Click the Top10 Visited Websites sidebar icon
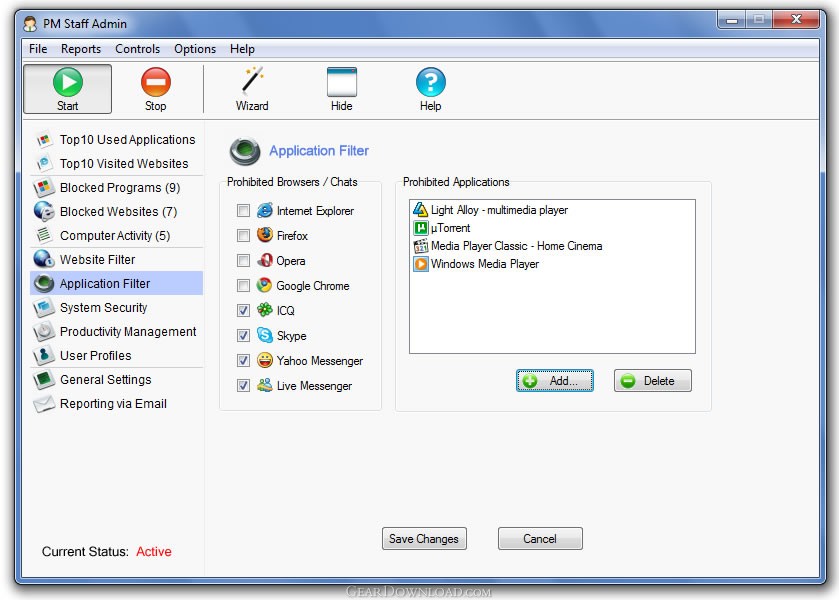Image resolution: width=839 pixels, height=600 pixels. (43, 163)
